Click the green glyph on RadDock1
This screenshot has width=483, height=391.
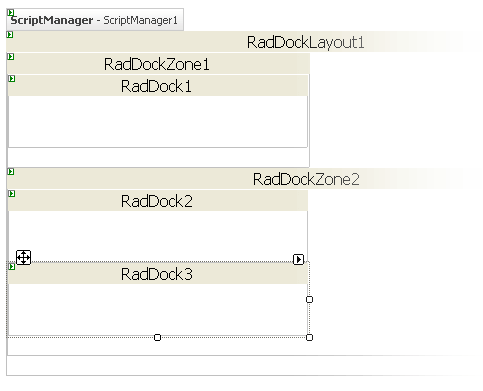point(12,79)
